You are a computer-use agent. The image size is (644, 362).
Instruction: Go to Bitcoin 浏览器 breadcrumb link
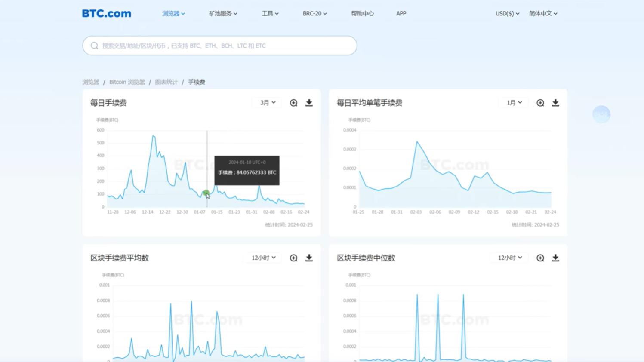pos(127,82)
